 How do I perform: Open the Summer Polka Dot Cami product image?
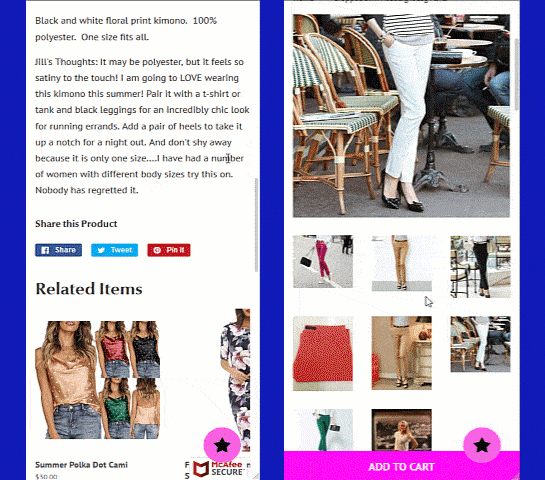[98, 380]
